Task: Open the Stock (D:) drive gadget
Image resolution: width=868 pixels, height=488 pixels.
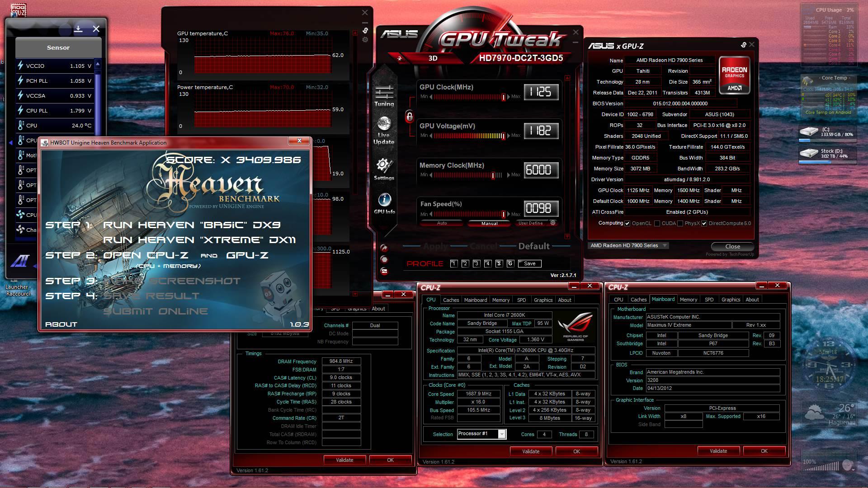Action: coord(827,154)
